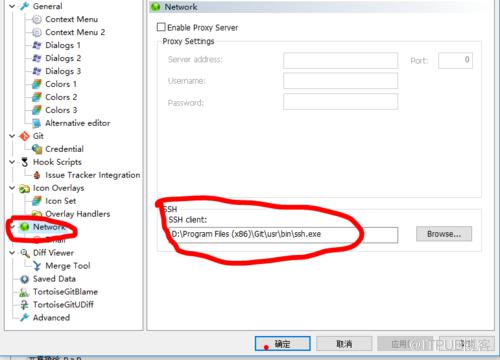The image size is (500, 360).
Task: Collapse the Diff Viewer node
Action: [x=12, y=253]
